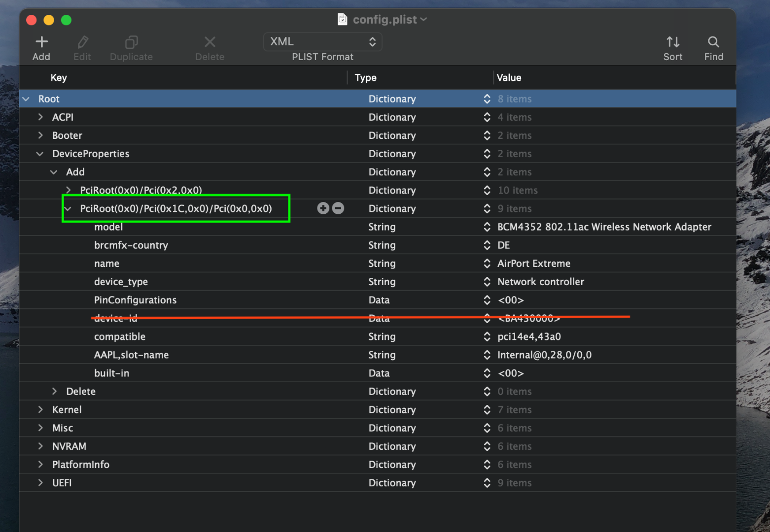Collapse the DeviceProperties node
Screen dimensions: 770x532
[40, 154]
